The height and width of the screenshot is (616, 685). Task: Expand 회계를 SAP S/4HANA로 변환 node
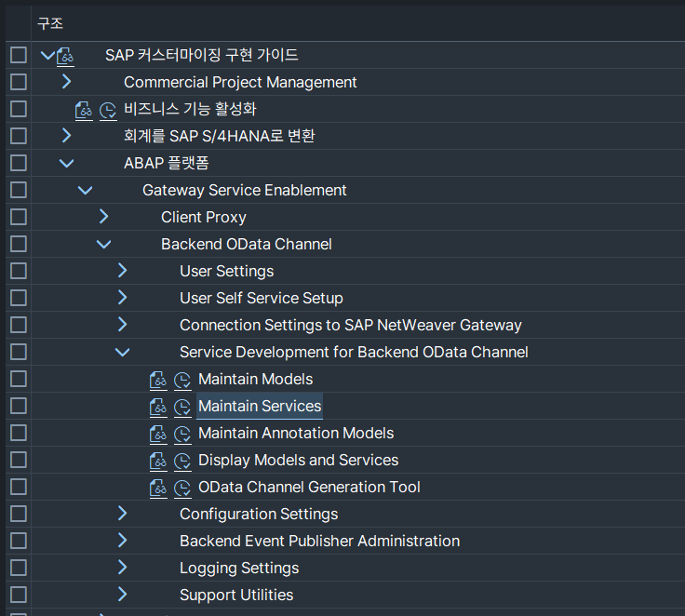(x=66, y=136)
